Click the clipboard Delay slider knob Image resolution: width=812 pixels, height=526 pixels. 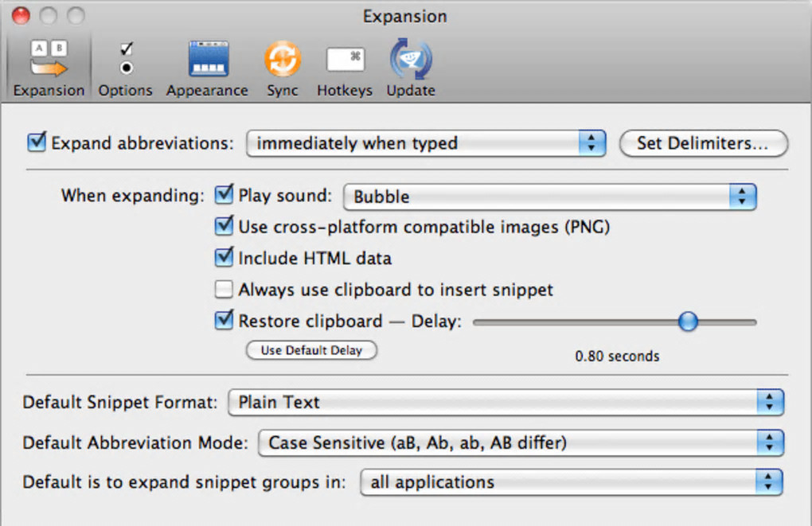[687, 321]
